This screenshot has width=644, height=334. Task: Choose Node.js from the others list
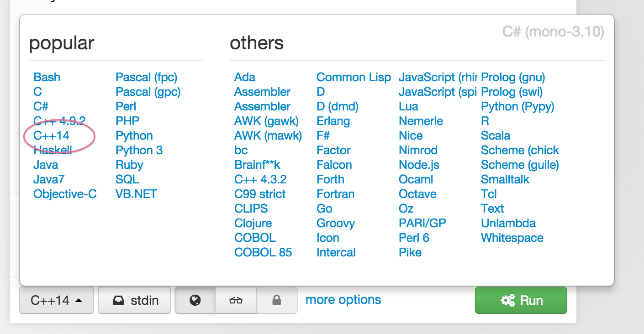(x=418, y=165)
